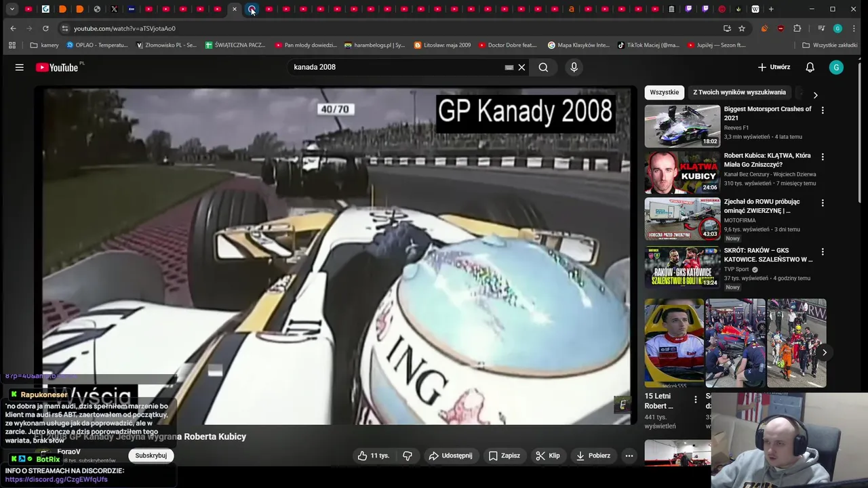The width and height of the screenshot is (868, 488).
Task: Open Pan młody dowiedzi... bookmark
Action: (x=306, y=45)
